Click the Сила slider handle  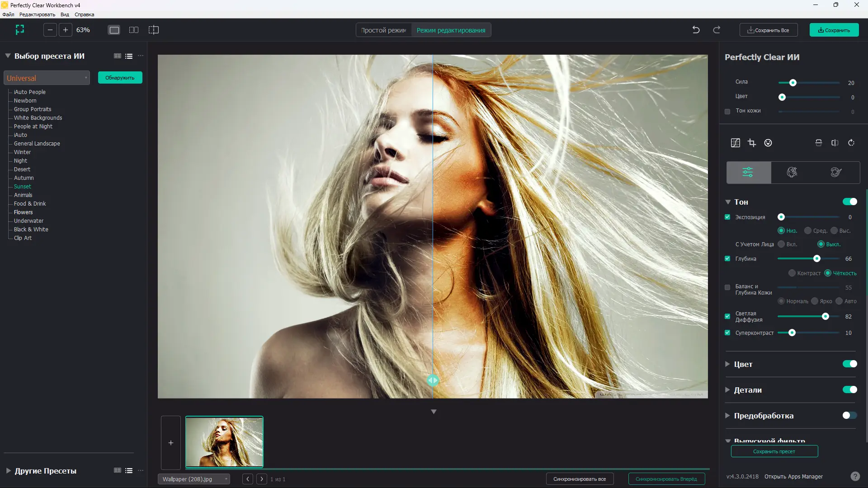click(793, 83)
